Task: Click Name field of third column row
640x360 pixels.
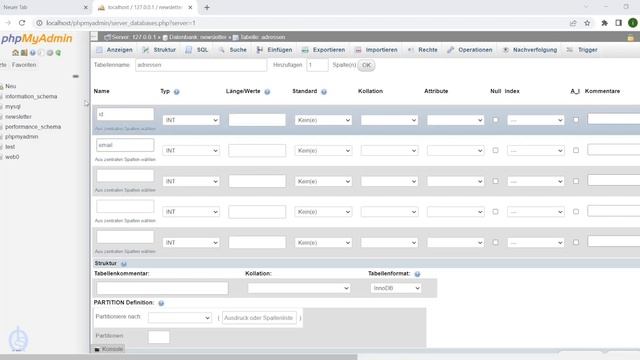Action: pyautogui.click(x=125, y=176)
